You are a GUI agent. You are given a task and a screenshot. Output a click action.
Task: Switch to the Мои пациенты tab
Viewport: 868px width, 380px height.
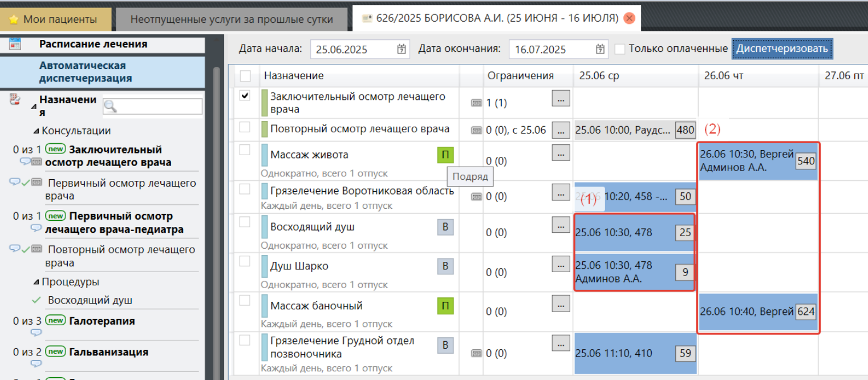pos(55,19)
